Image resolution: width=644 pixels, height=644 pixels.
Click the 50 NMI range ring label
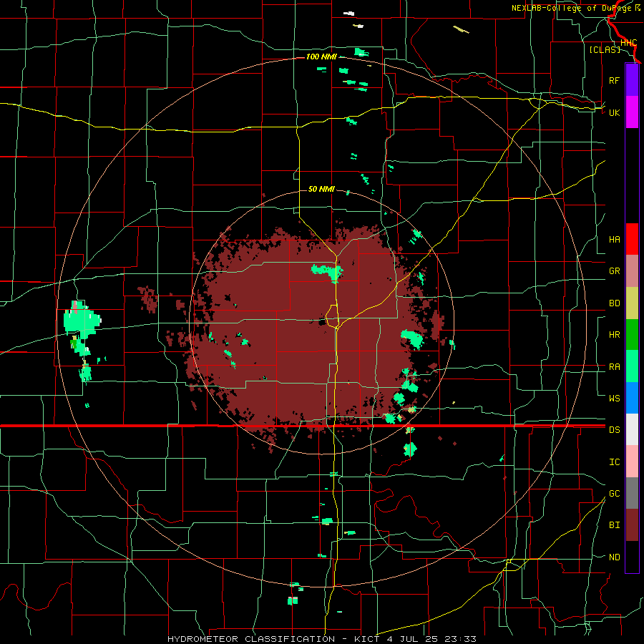(x=321, y=189)
